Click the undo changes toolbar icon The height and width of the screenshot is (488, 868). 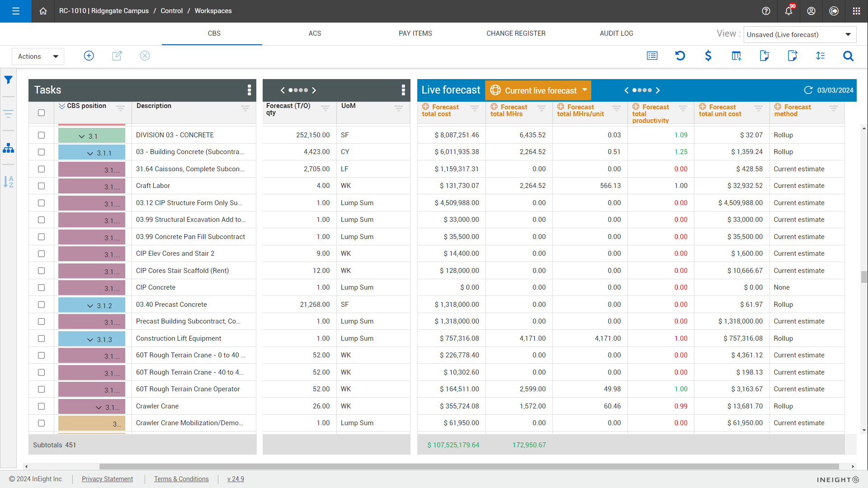click(680, 56)
